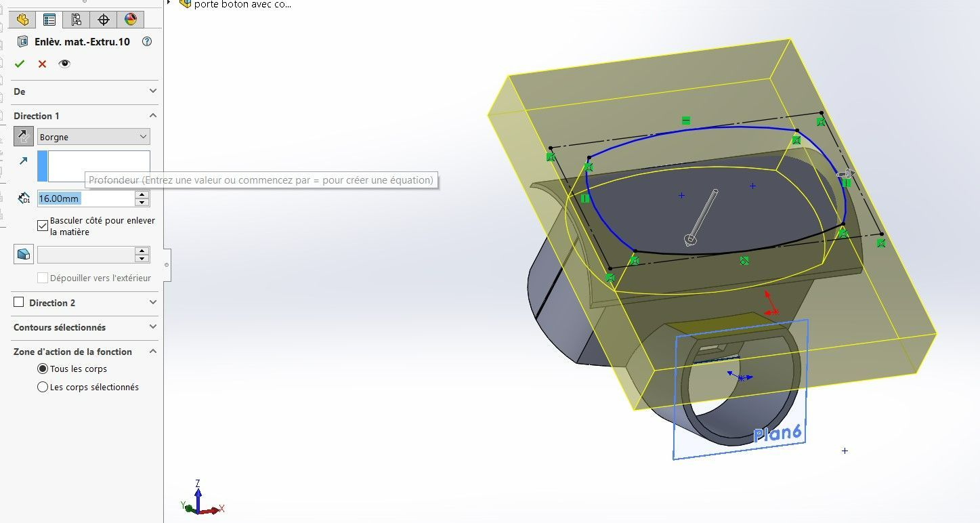Click the Contours sélectionnés heading text
Viewport: 980px width, 523px height.
(x=60, y=327)
